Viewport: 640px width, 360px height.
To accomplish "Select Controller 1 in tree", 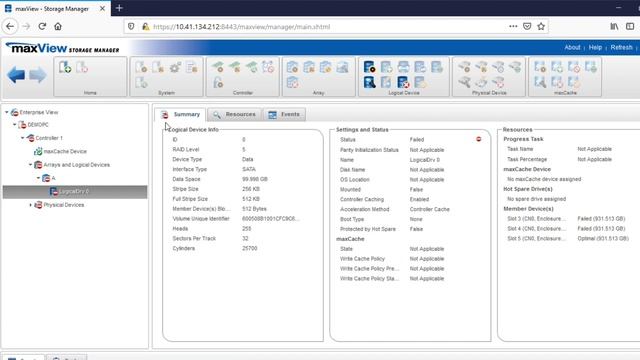I will click(49, 138).
